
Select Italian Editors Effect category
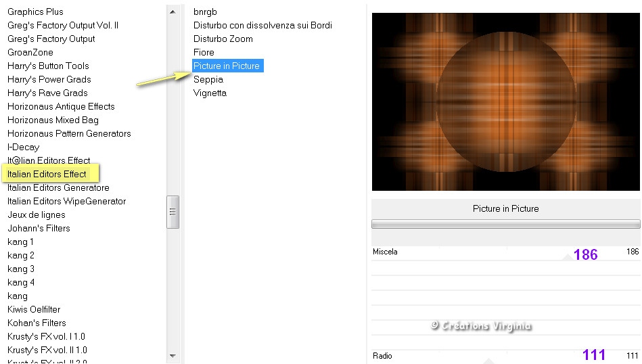pos(47,174)
